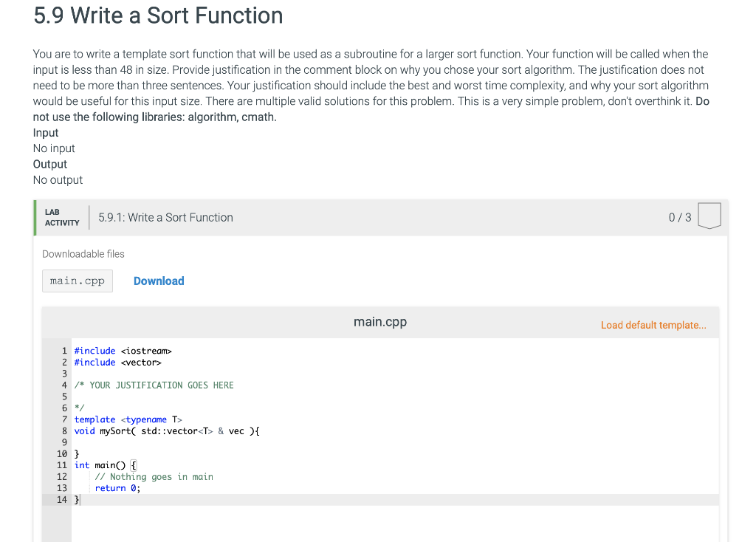The width and height of the screenshot is (756, 542).
Task: Click the heading 5.9 Write a Sort Function
Action: point(157,16)
